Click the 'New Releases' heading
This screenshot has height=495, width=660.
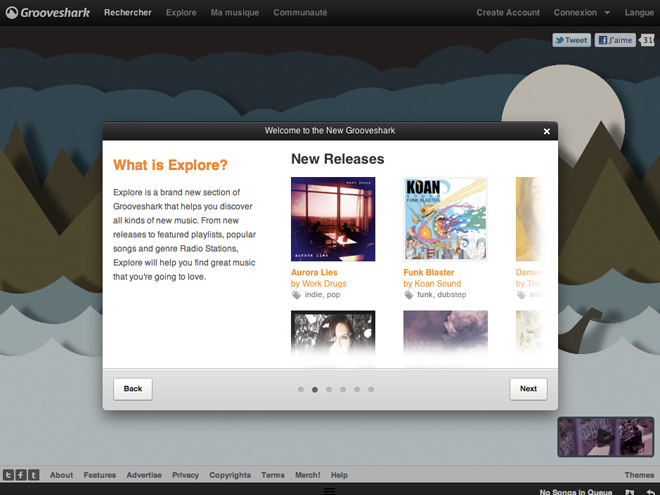tap(338, 159)
